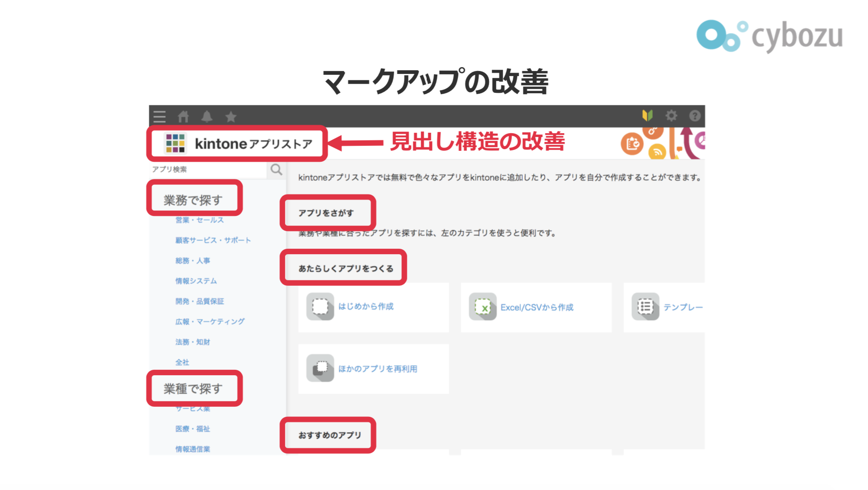Click the Excel/CSVから作成 link

537,308
